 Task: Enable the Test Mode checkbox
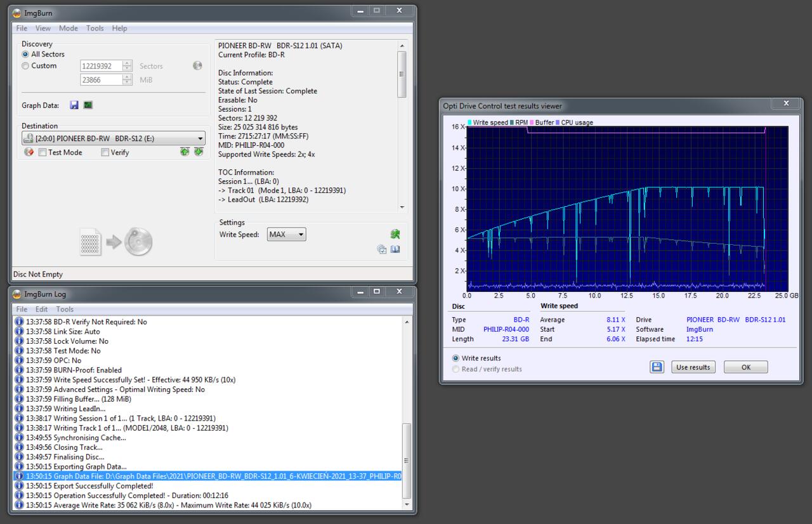coord(43,152)
